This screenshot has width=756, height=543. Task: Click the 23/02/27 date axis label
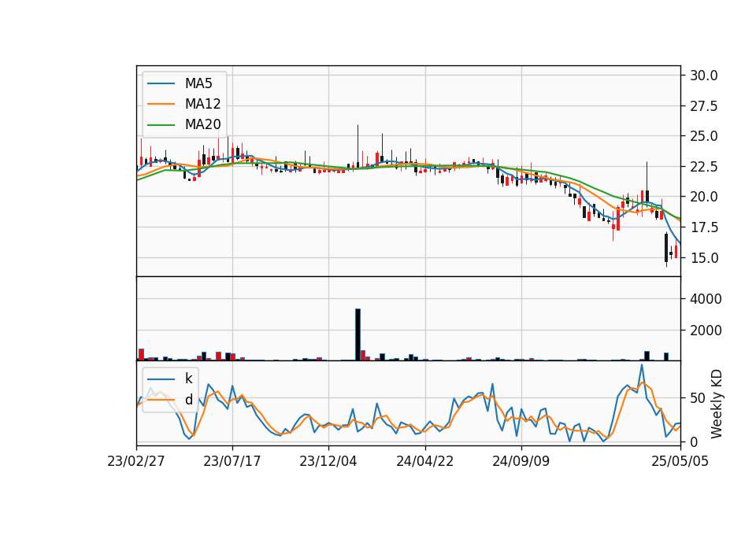pos(136,462)
